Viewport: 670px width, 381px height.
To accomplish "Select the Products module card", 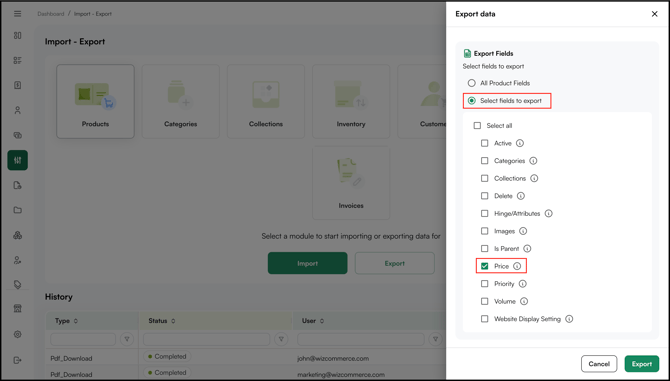I will (x=95, y=101).
